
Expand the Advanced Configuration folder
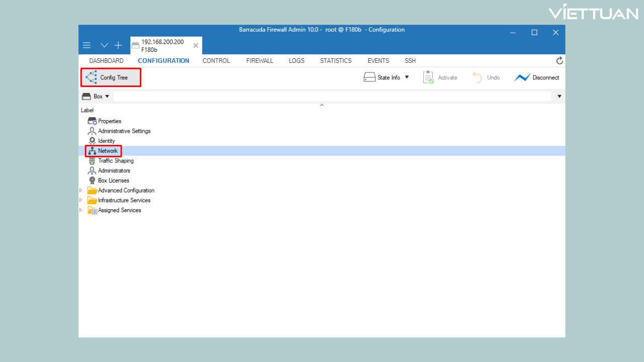tap(81, 190)
